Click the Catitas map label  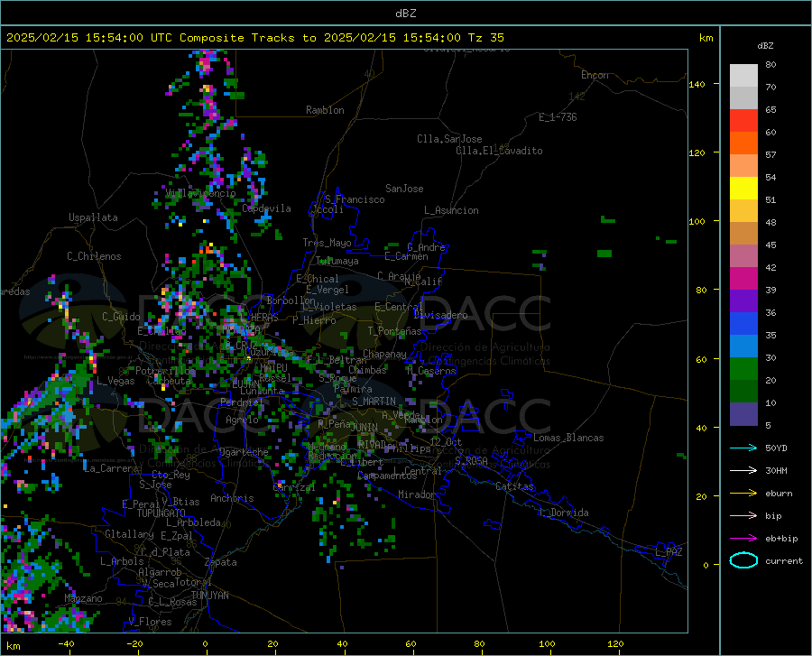pyautogui.click(x=515, y=486)
